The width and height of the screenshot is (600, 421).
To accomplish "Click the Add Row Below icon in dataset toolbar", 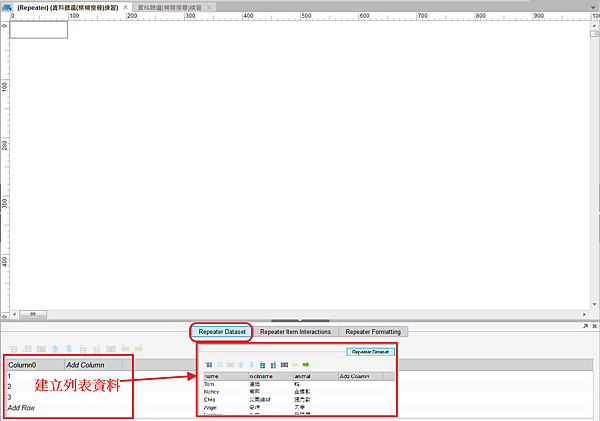I will click(27, 349).
